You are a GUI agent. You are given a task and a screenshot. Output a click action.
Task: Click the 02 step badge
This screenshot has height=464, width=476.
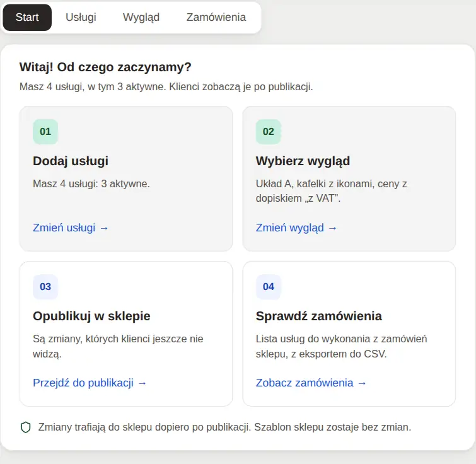[269, 132]
